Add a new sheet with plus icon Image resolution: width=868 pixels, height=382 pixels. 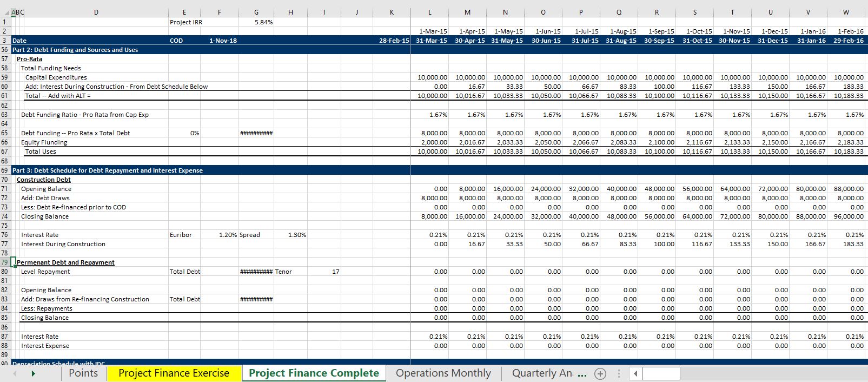[600, 373]
